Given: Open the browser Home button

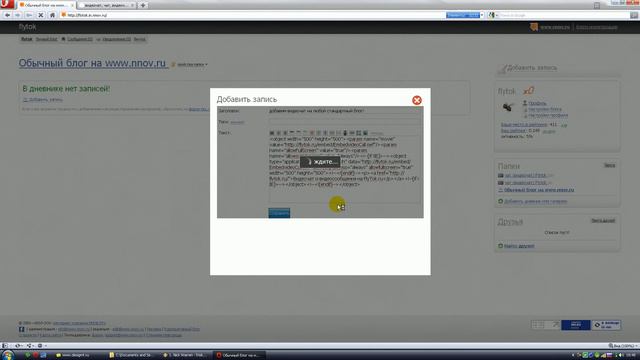Looking at the screenshot, I should [52, 15].
